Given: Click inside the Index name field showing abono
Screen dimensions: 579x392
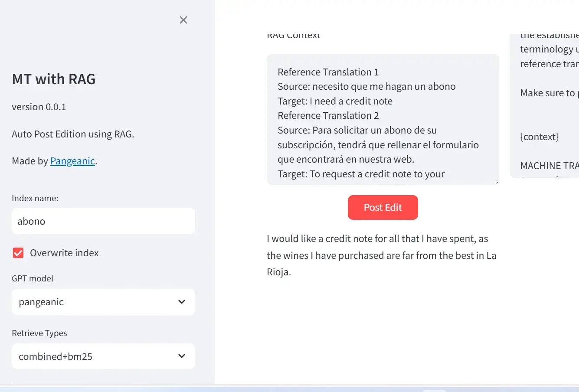Looking at the screenshot, I should coord(103,221).
